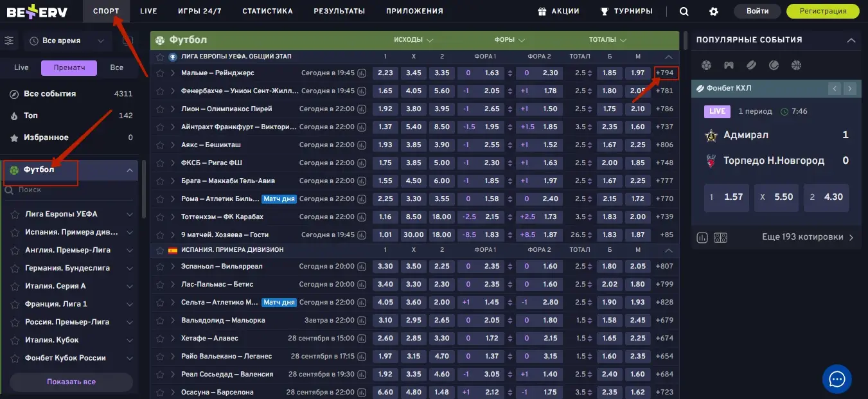This screenshot has height=399, width=868.
Task: Open statistics icon for Лион – Олимпиакос Пирей
Action: 362,109
